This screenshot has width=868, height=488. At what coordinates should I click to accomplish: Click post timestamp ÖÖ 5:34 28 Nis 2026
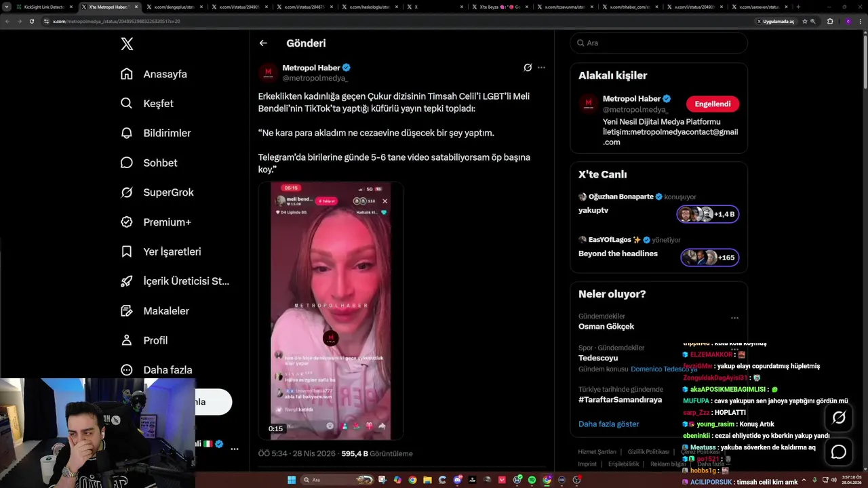(297, 453)
